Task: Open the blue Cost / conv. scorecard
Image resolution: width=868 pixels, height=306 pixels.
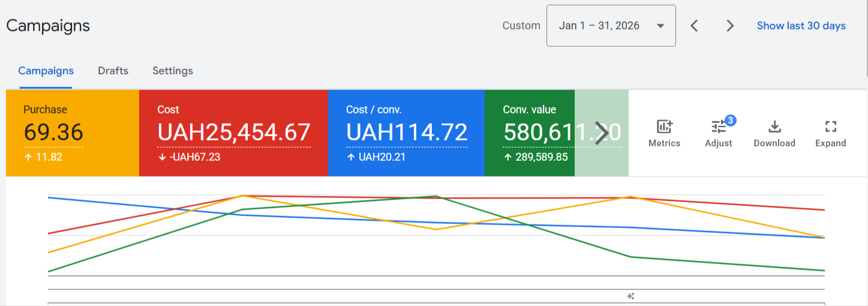Action: 406,133
